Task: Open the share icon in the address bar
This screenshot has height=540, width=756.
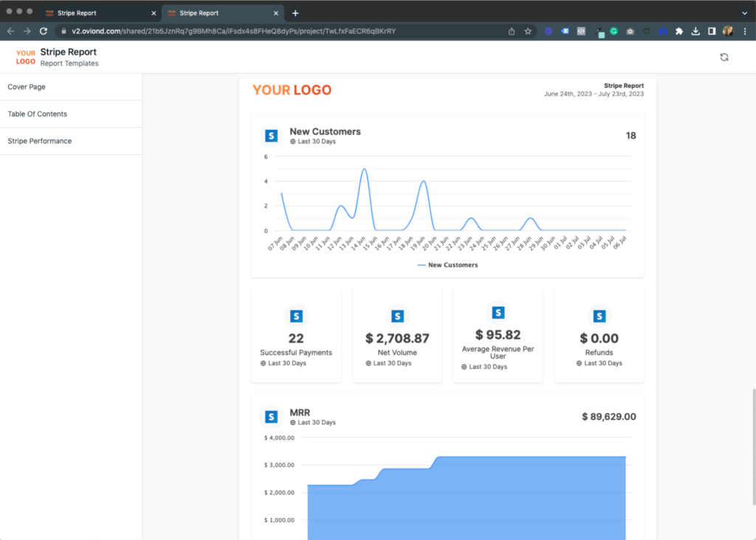Action: click(512, 31)
